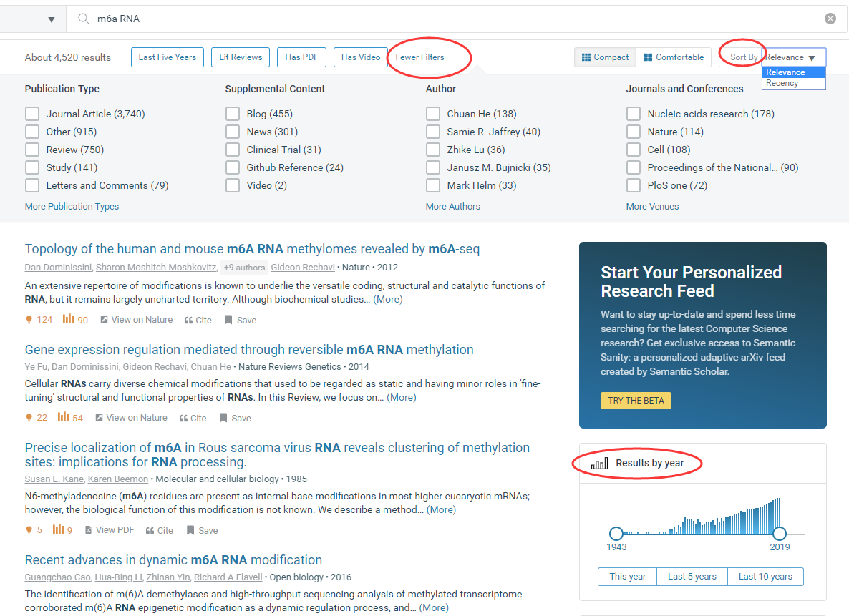
Task: Tick the Chuan He author checkbox
Action: coord(433,114)
